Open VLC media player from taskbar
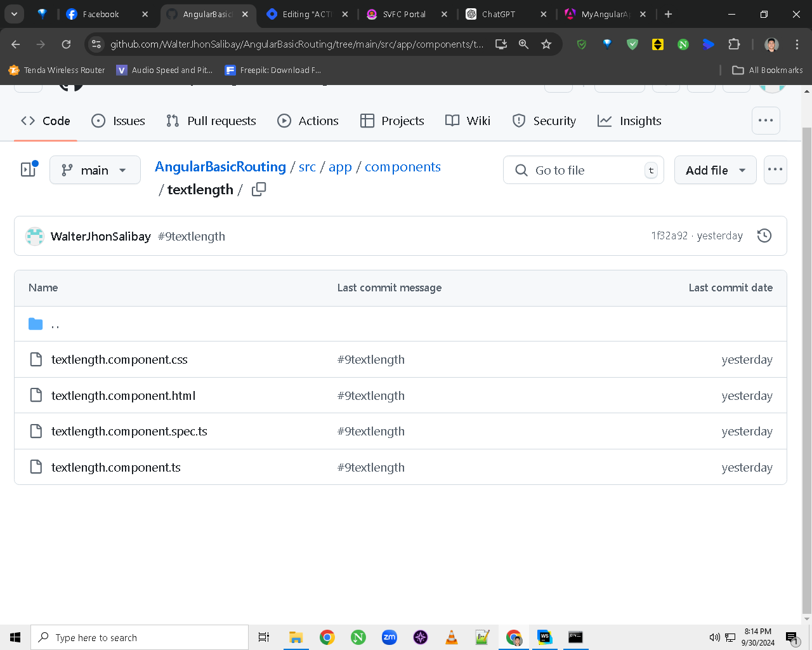 click(x=452, y=637)
